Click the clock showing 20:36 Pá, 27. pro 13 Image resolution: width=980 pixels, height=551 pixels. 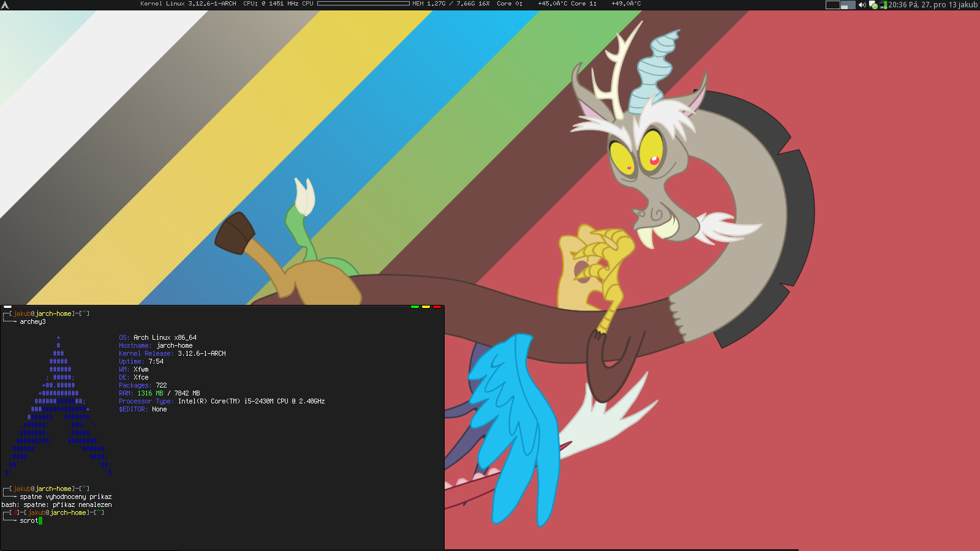pyautogui.click(x=924, y=5)
